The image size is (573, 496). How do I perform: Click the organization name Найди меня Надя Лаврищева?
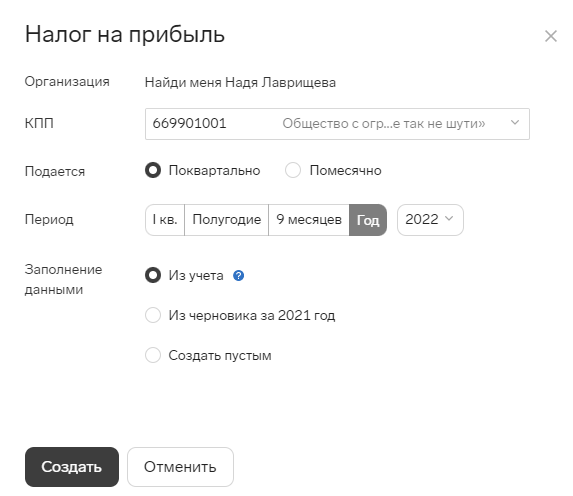tap(240, 83)
